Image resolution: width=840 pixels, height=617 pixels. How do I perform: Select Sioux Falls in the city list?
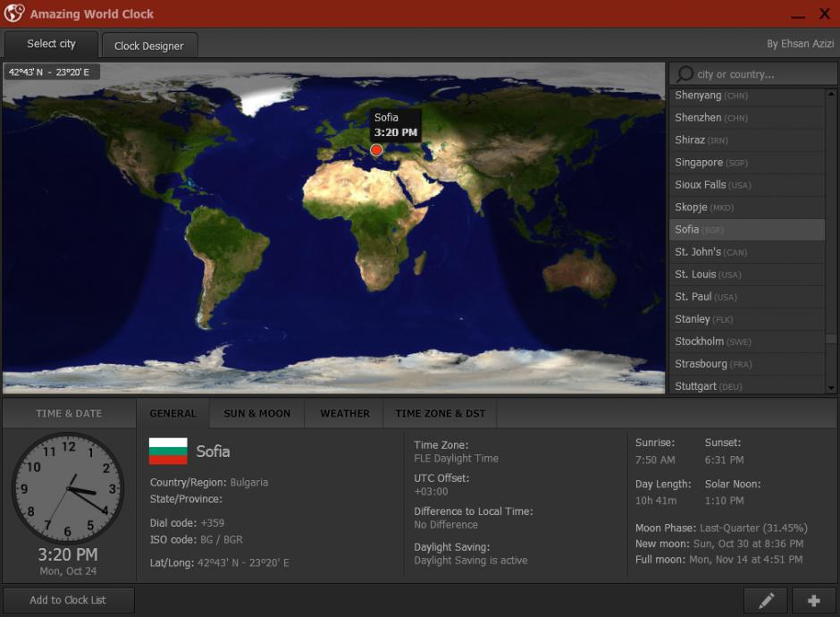(x=747, y=185)
